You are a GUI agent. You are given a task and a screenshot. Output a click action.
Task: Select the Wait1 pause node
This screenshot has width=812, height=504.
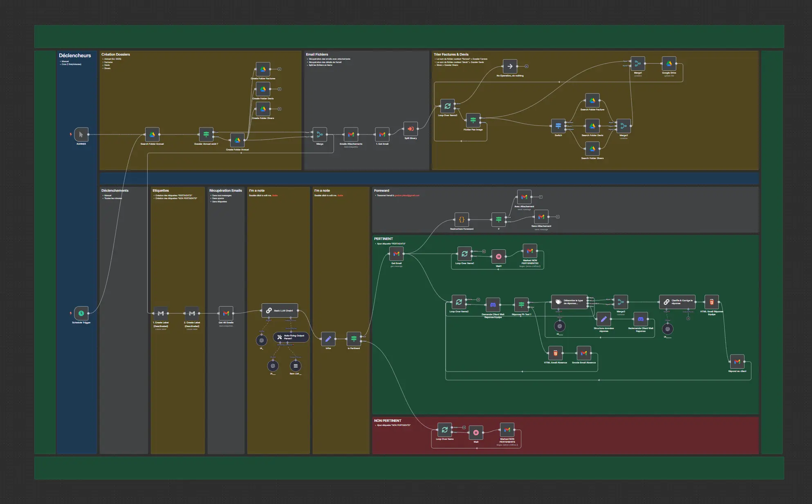[498, 257]
